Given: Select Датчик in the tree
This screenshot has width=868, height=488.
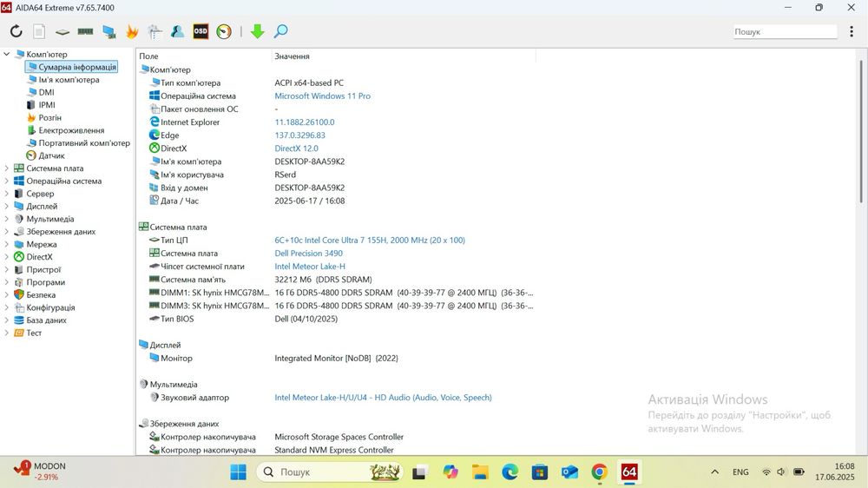Looking at the screenshot, I should tap(51, 155).
